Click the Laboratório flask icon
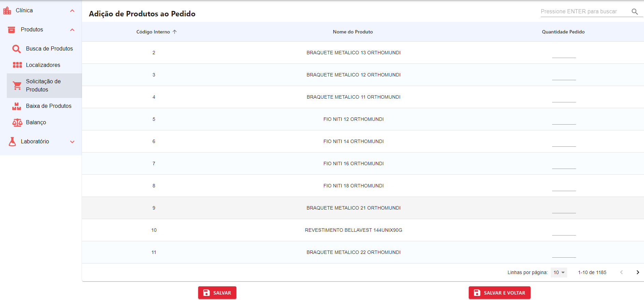Screen dimensions: 644x300 12,142
